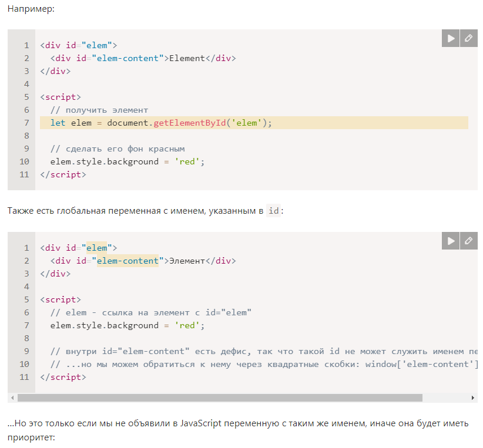Click the text "Например:" at the top
483x448 pixels.
31,10
